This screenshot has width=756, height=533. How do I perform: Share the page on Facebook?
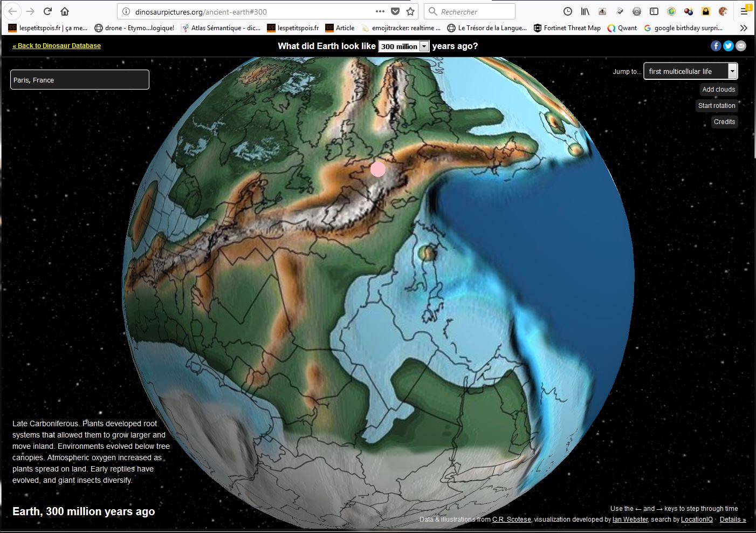click(716, 46)
